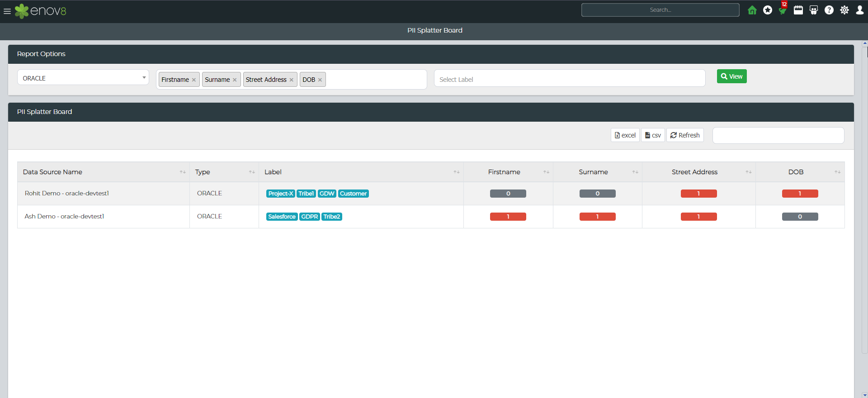
Task: Remove the Surname tag
Action: [x=235, y=80]
